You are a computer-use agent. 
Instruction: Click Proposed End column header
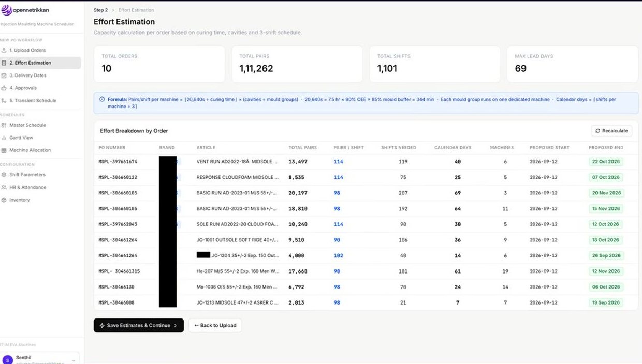click(x=606, y=148)
